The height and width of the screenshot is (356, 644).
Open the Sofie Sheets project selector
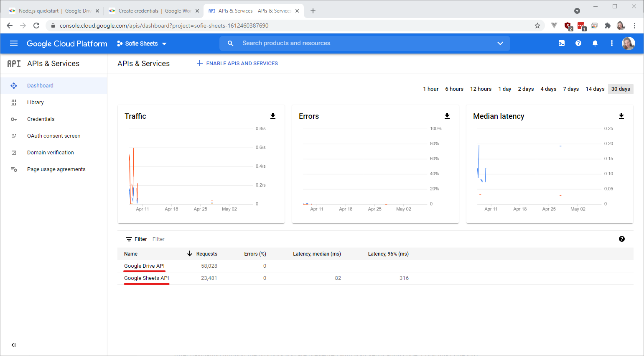pos(142,44)
